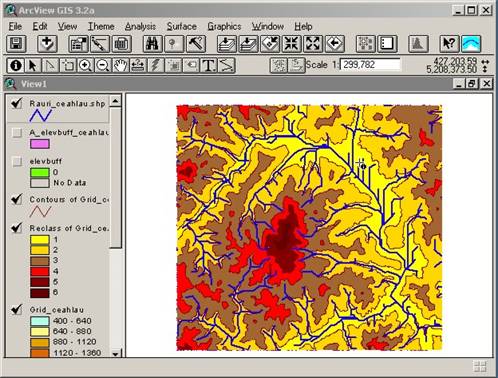
Task: Click the Save Project floppy disk icon
Action: pyautogui.click(x=16, y=44)
